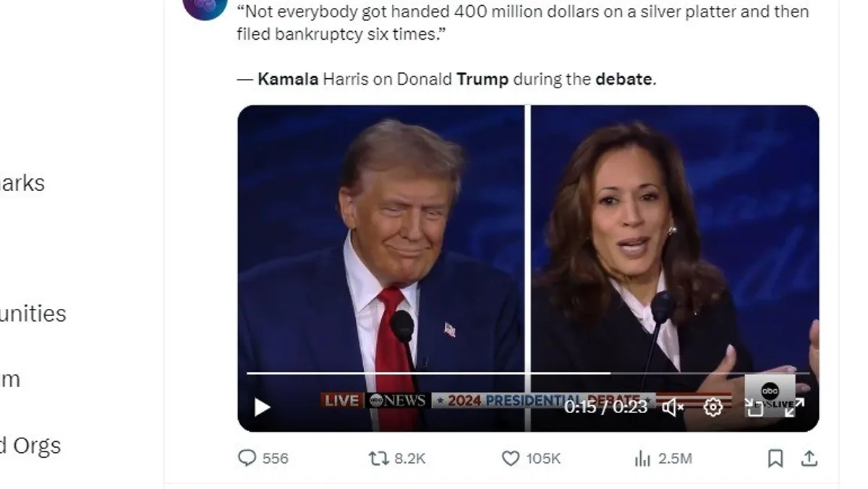View post analytics showing 2.5M views

pyautogui.click(x=663, y=458)
